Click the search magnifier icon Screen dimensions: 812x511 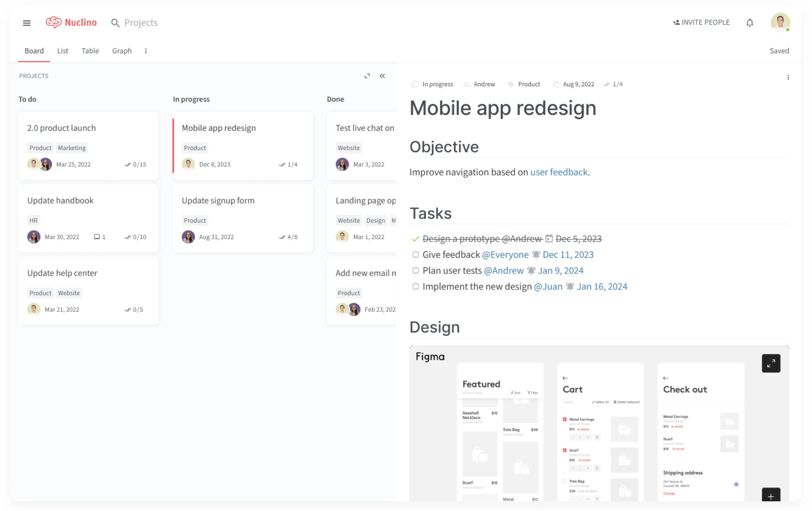[x=115, y=23]
